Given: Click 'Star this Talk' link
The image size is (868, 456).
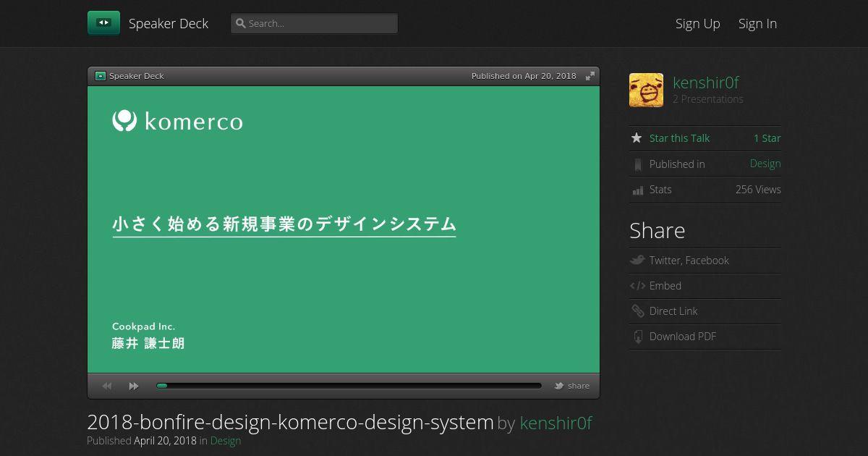Looking at the screenshot, I should tap(679, 138).
